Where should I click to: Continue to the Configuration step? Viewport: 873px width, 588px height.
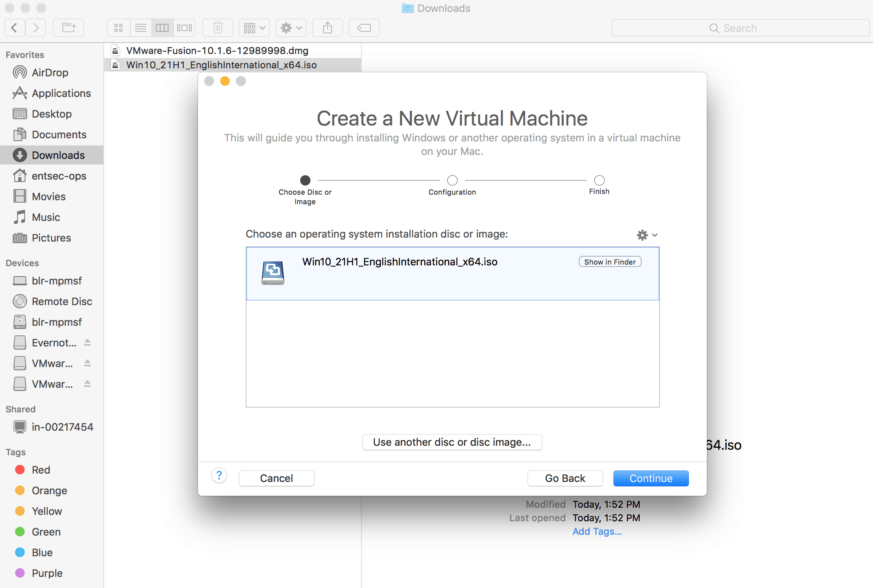(651, 478)
